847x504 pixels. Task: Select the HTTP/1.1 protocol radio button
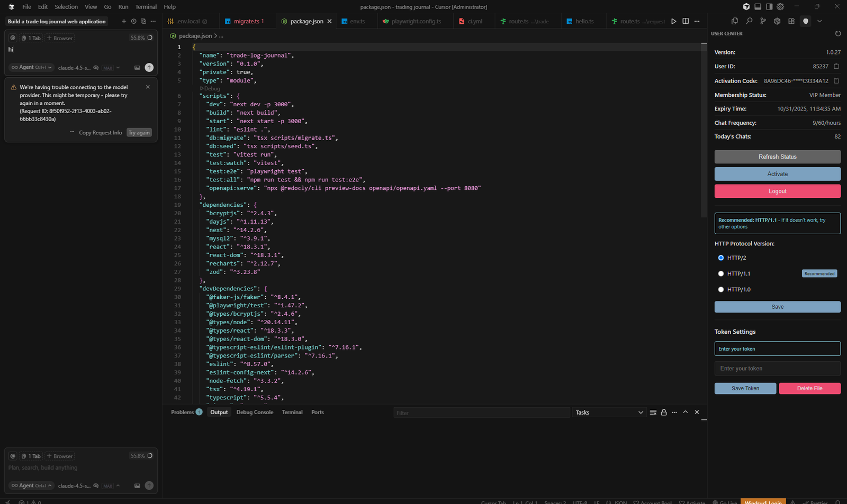(720, 274)
